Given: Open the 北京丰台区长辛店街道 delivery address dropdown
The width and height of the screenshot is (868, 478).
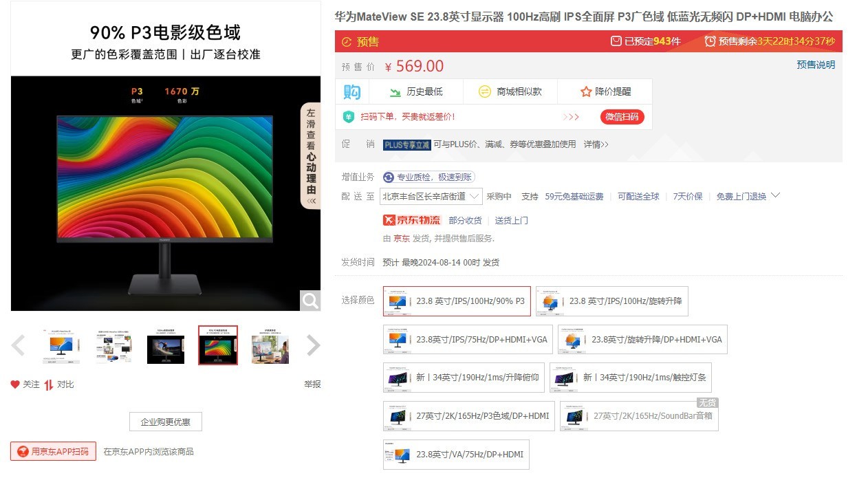Looking at the screenshot, I should point(431,197).
